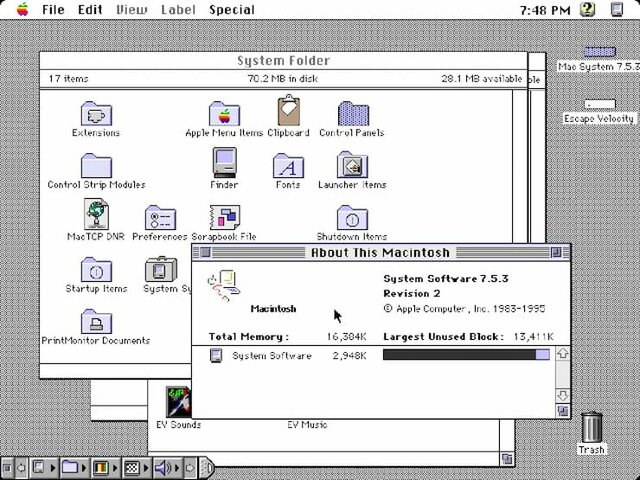Click scroll down arrow in About This Macintosh
Screen dimensions: 640x480
[563, 395]
